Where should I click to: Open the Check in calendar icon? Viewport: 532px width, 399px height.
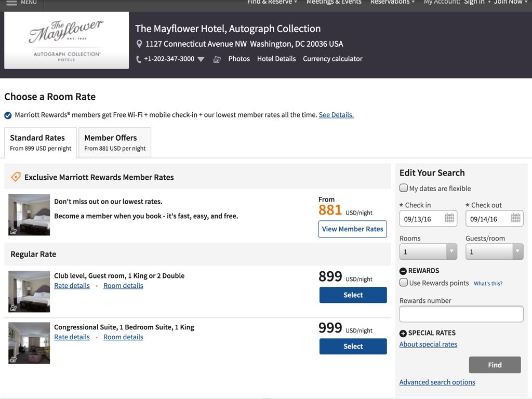449,218
